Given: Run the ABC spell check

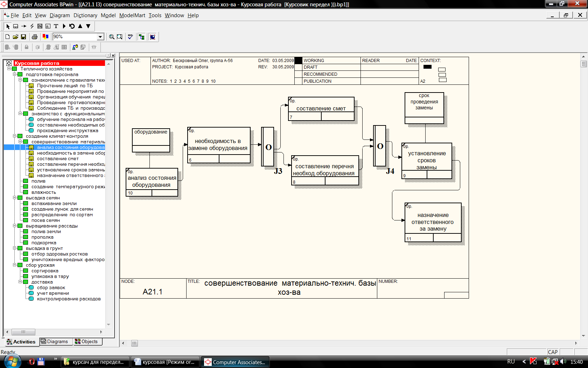Looking at the screenshot, I should [131, 37].
